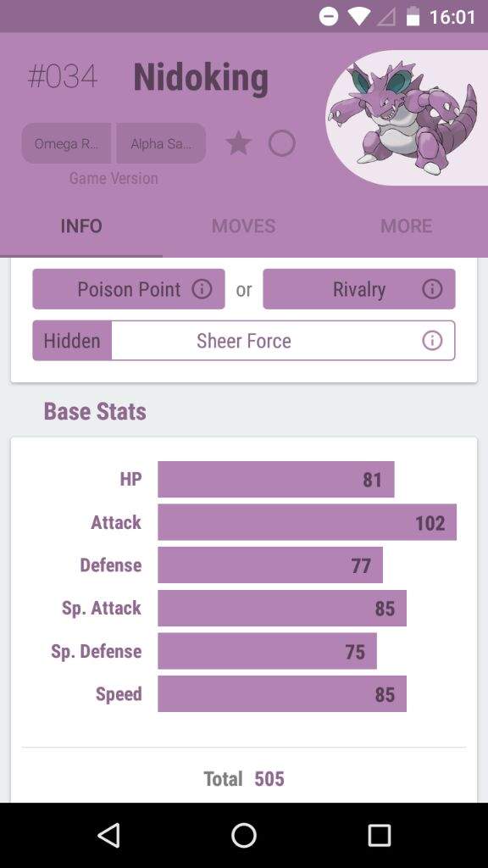This screenshot has width=488, height=868.
Task: Switch to the MORE tab
Action: click(406, 225)
